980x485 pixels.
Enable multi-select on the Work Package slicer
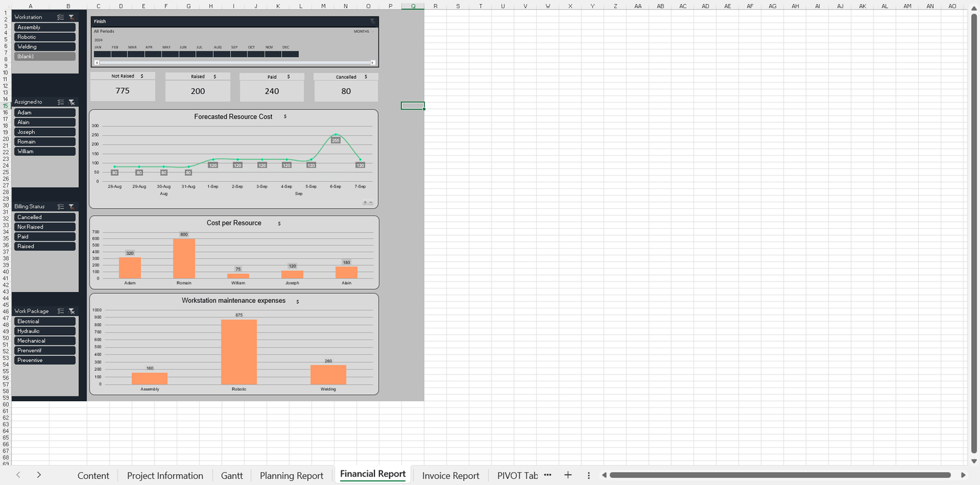tap(60, 311)
